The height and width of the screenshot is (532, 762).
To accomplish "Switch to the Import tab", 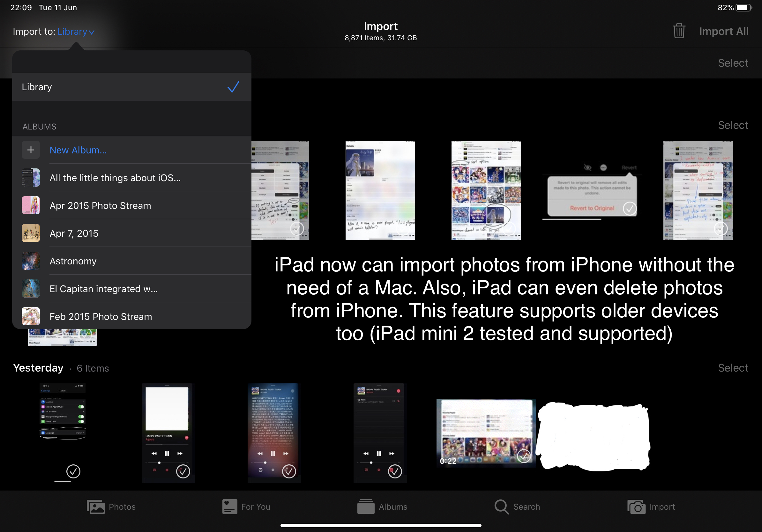I will pos(651,506).
